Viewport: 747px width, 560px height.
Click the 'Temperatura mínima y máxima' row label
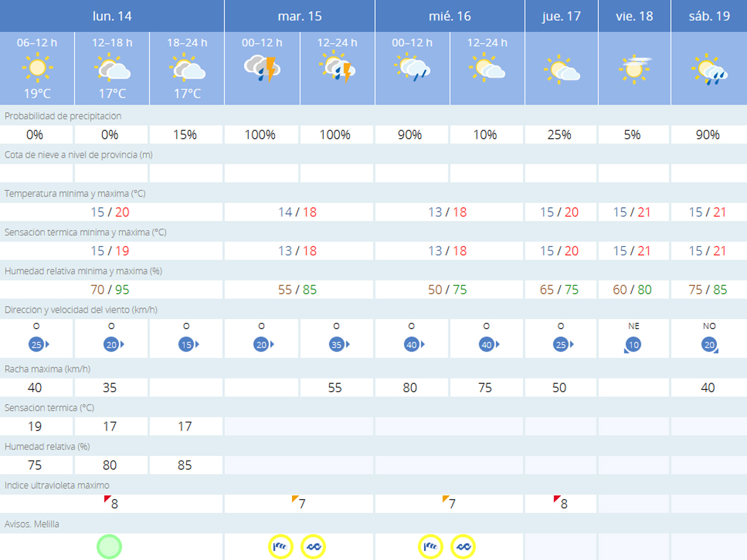click(75, 194)
